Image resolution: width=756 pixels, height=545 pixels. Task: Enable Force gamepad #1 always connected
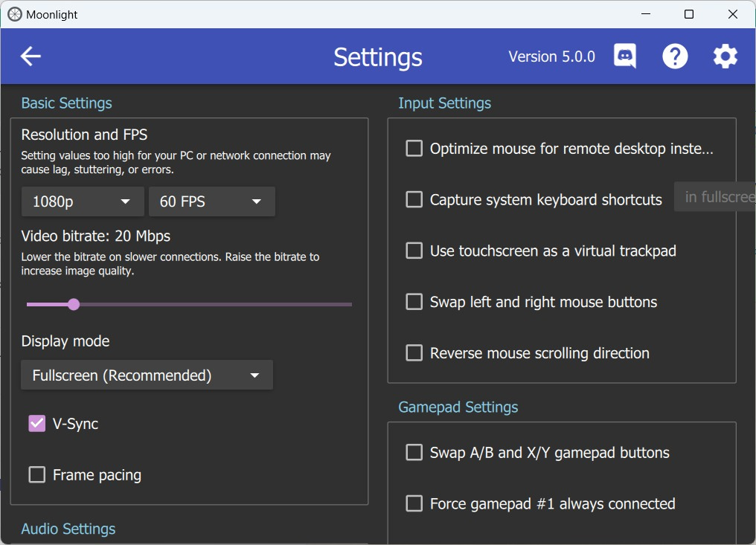tap(414, 503)
